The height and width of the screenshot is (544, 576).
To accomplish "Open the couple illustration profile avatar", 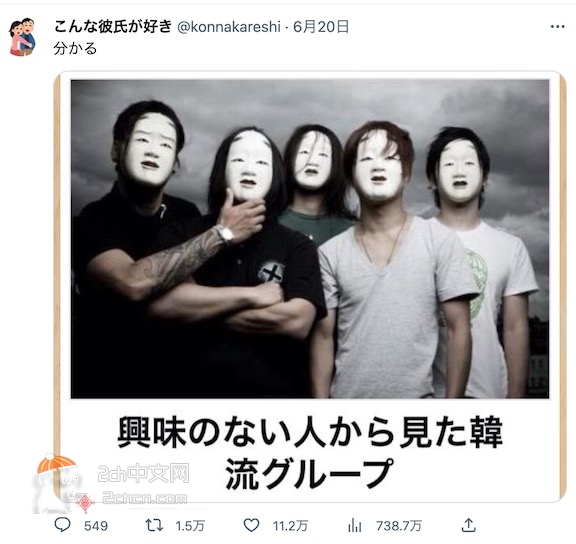I will click(x=22, y=37).
